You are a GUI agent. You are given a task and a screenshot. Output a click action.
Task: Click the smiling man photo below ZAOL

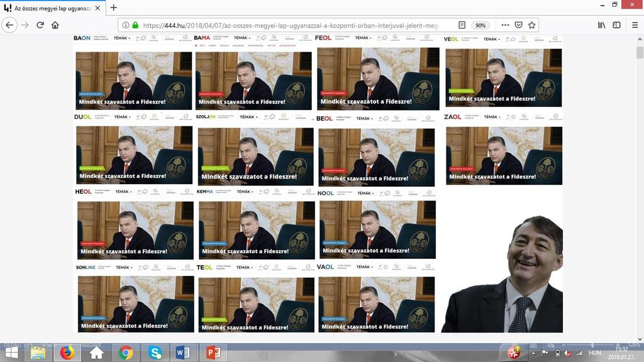coord(501,274)
